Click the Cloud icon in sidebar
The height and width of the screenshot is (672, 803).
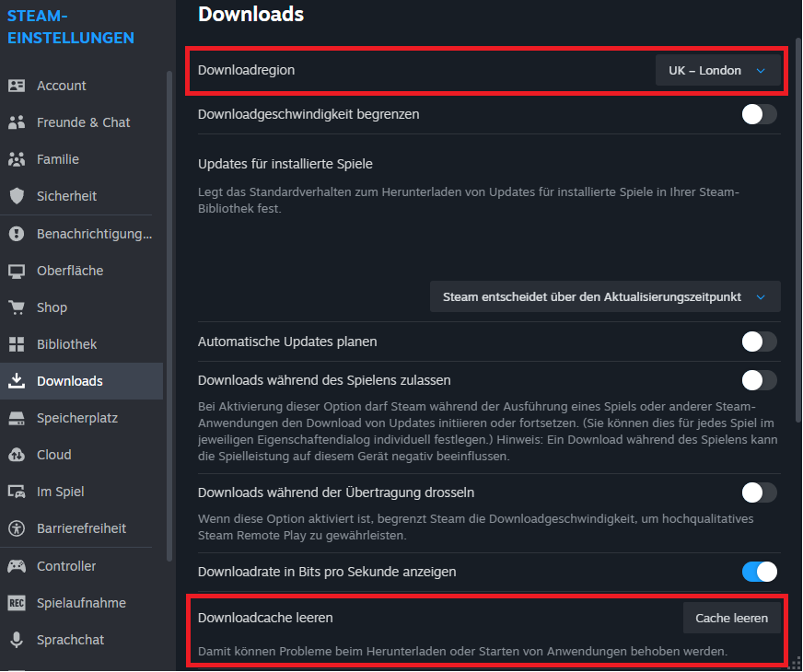point(17,455)
